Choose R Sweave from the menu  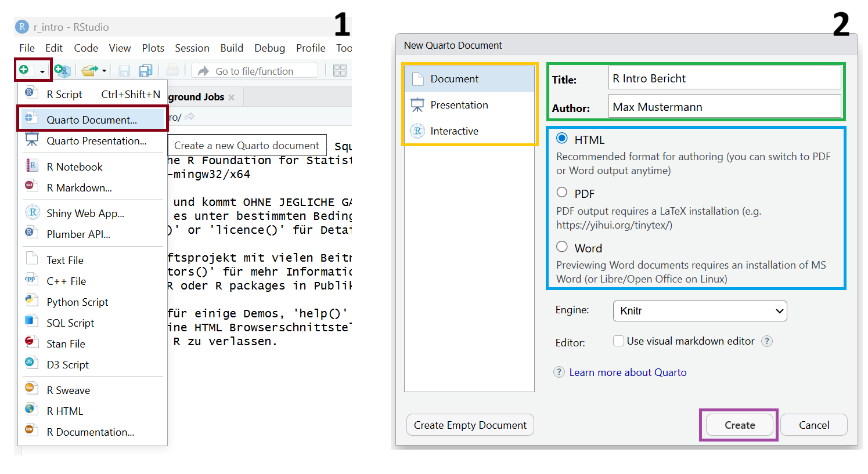click(x=92, y=390)
